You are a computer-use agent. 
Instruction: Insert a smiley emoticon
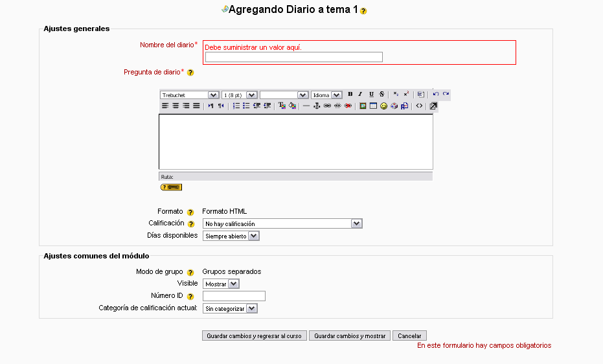[383, 106]
